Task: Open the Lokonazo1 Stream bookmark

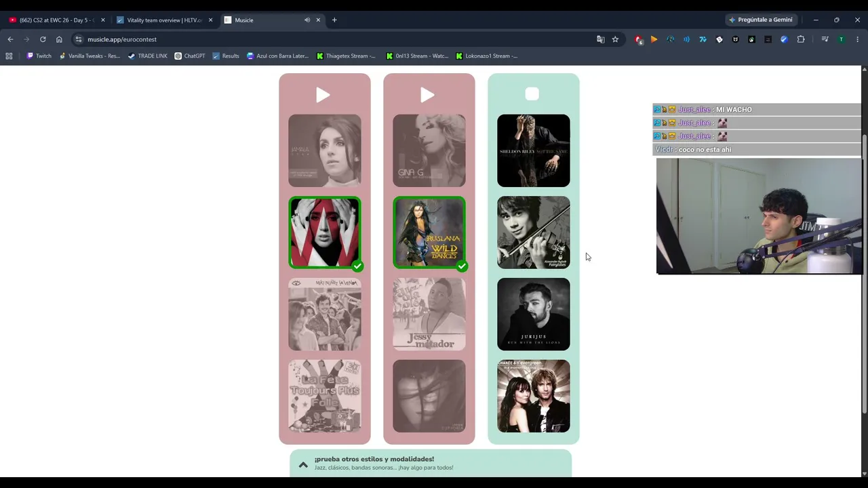Action: [x=486, y=56]
